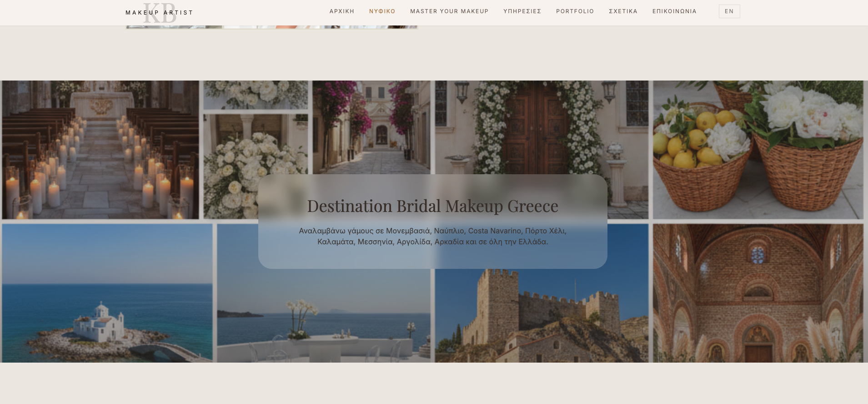868x404 pixels.
Task: Select the ΝΥΦΙΚΟ menu item
Action: (382, 11)
